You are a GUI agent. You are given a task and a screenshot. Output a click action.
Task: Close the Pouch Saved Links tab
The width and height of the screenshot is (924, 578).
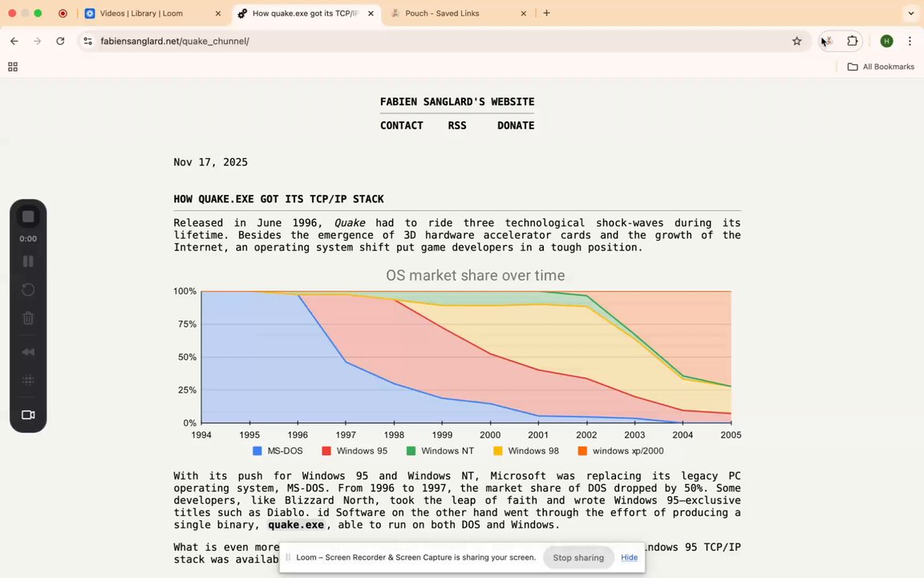(x=523, y=13)
